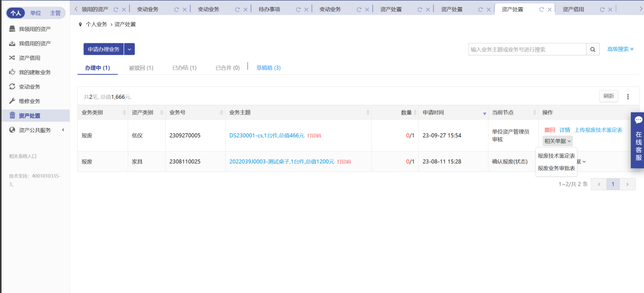Click the business search input field
Screen dimensions: 644x293
pos(527,49)
